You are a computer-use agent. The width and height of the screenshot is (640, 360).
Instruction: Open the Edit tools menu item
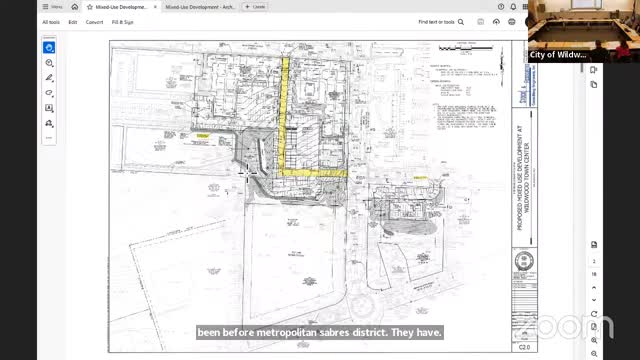click(73, 22)
